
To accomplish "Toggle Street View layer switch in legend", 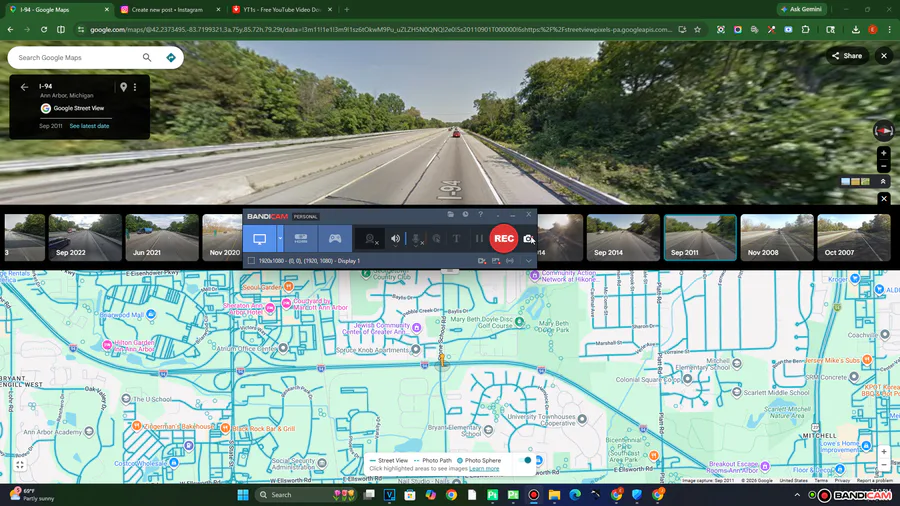I will (525, 460).
